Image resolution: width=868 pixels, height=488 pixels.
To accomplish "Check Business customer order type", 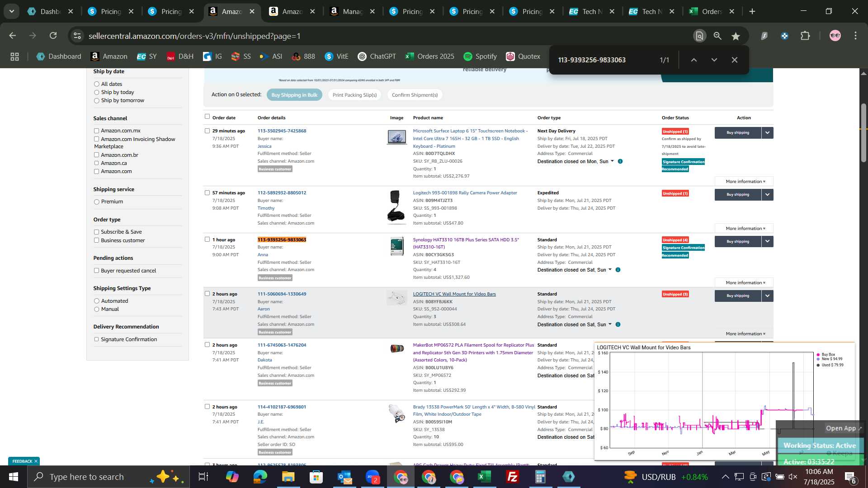I will coord(96,240).
